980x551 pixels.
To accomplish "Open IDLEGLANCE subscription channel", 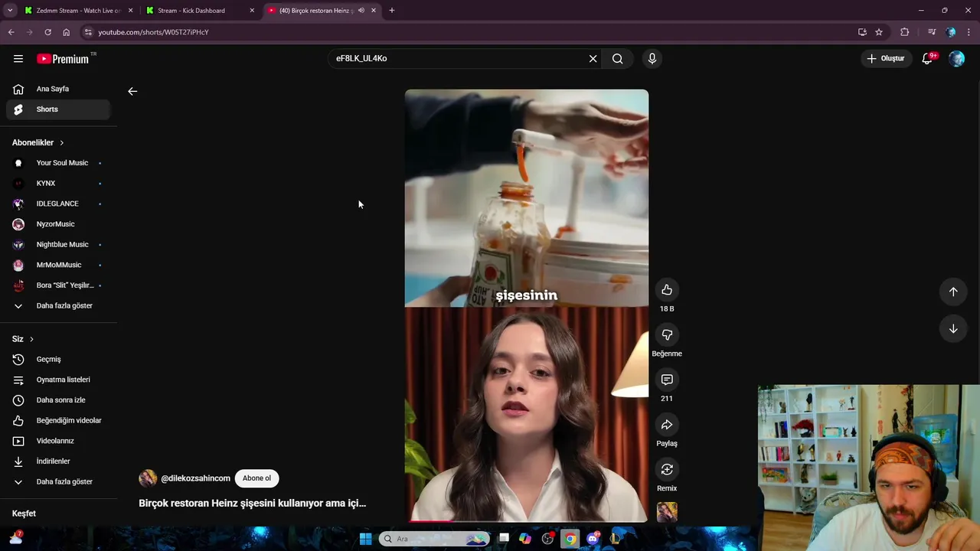I will point(58,204).
